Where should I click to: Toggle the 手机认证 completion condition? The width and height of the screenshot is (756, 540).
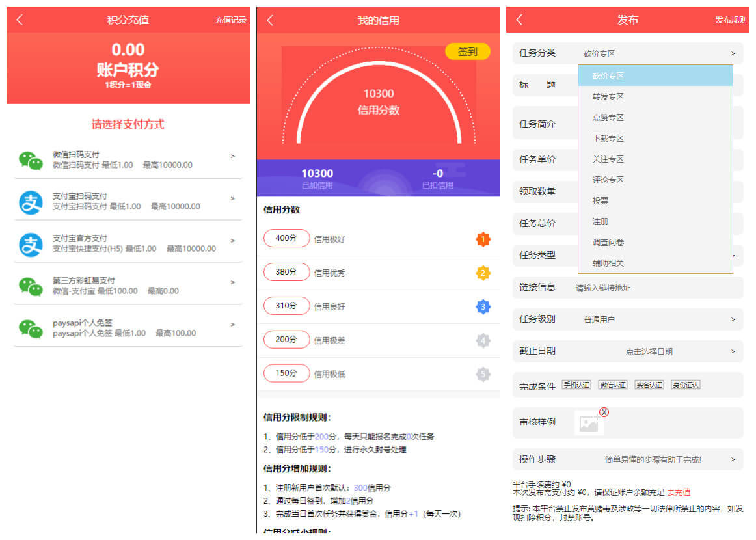click(576, 385)
